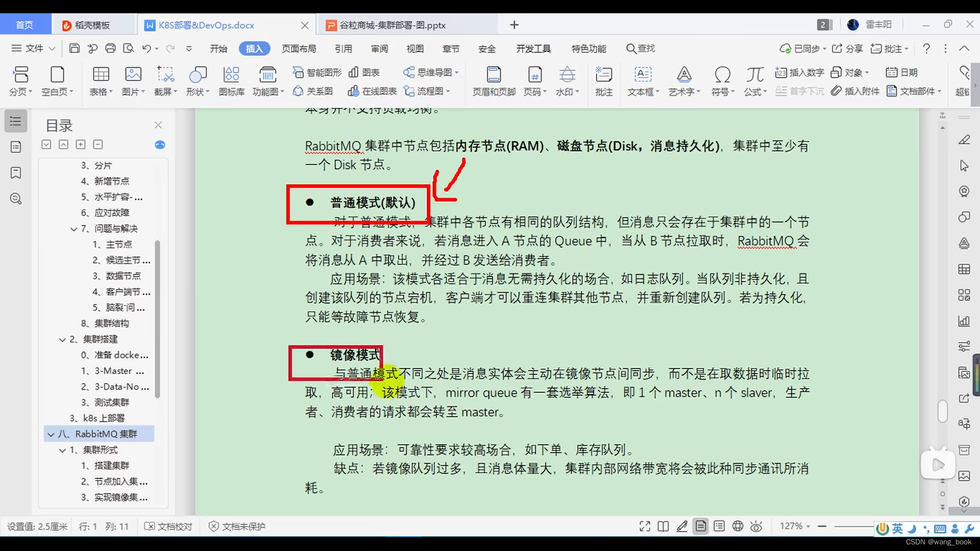Click the document vertical scrollbar thumb
This screenshot has width=980, height=551.
[x=942, y=411]
